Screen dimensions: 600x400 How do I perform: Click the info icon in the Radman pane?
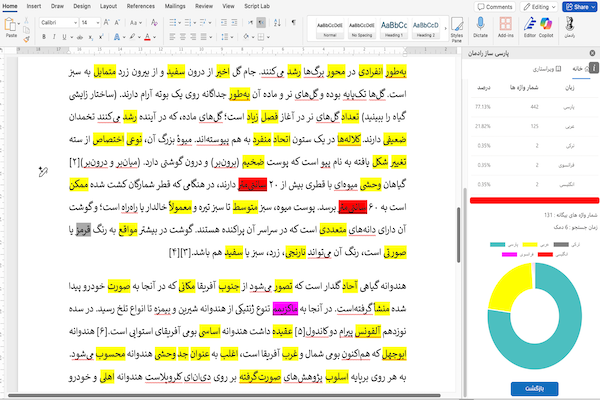pyautogui.click(x=594, y=68)
